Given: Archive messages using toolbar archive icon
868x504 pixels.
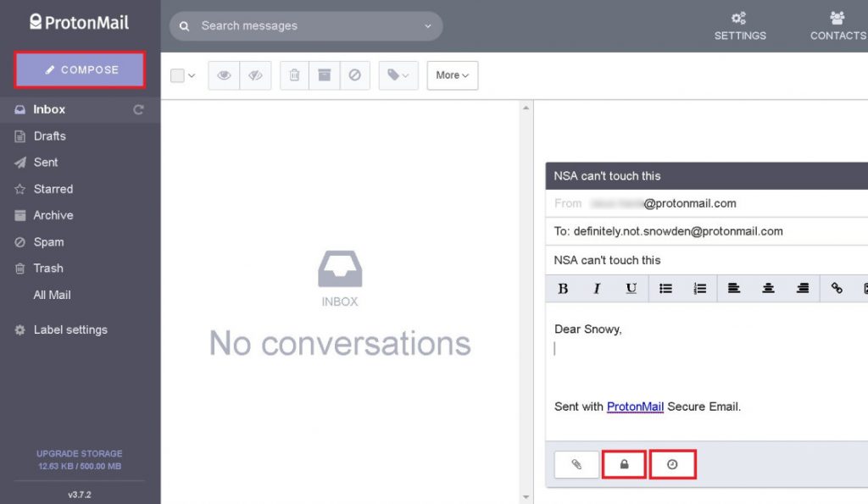Looking at the screenshot, I should [325, 75].
